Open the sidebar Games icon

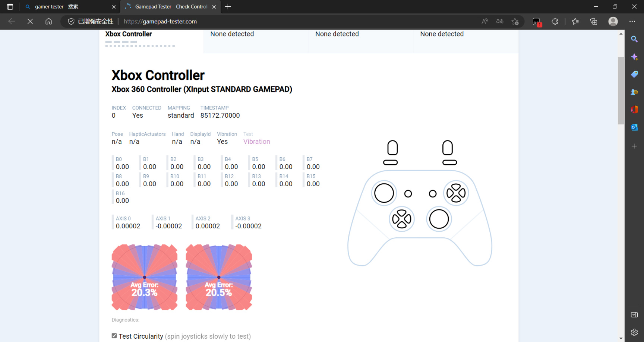[634, 92]
